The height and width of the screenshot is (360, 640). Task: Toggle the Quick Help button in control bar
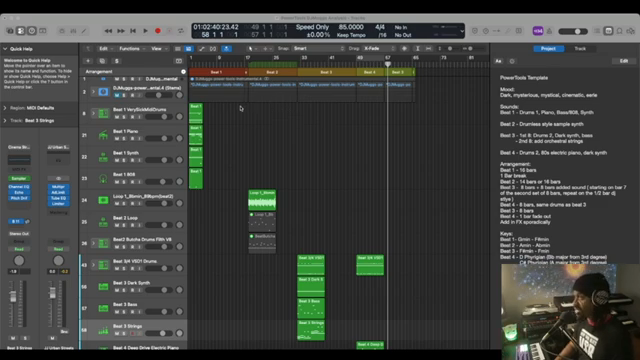click(32, 31)
